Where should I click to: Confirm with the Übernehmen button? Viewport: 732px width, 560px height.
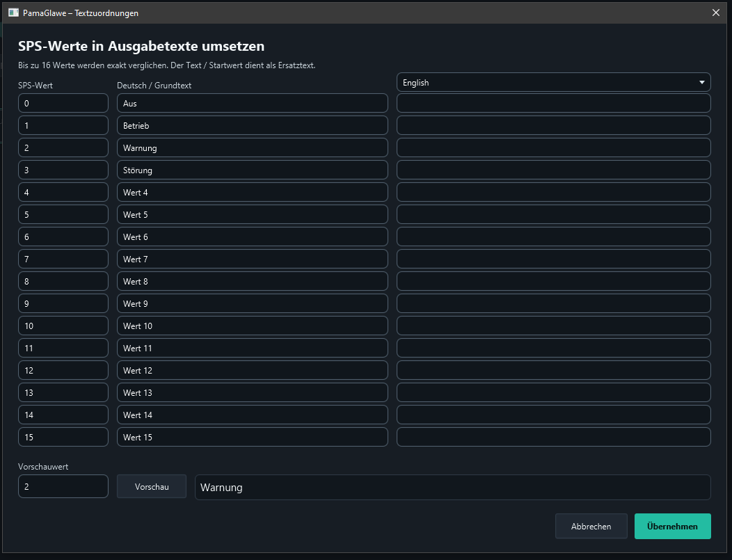(x=672, y=526)
